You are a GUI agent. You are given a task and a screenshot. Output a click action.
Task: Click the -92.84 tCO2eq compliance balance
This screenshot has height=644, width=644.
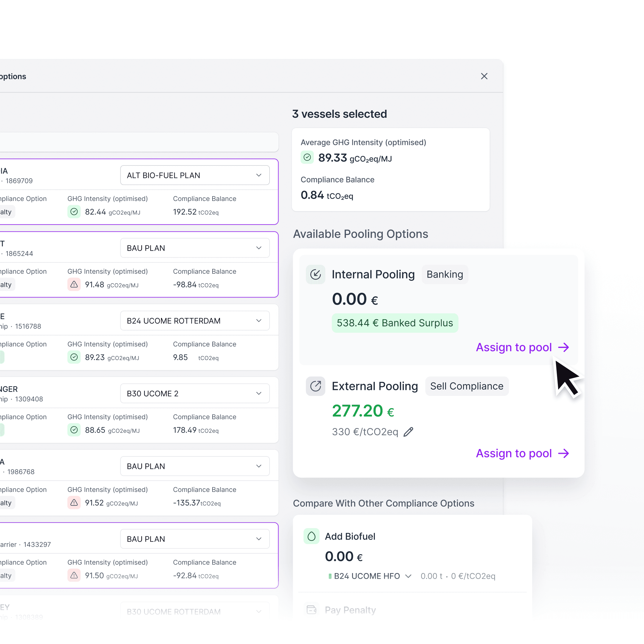pyautogui.click(x=196, y=576)
